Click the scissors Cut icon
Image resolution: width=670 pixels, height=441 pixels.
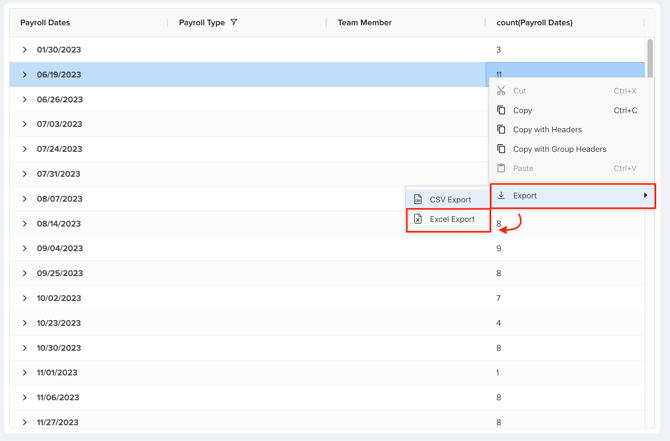pyautogui.click(x=501, y=91)
